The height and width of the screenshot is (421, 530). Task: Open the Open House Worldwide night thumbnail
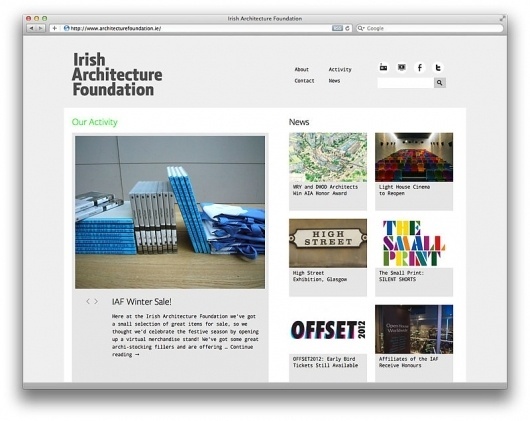(x=414, y=329)
